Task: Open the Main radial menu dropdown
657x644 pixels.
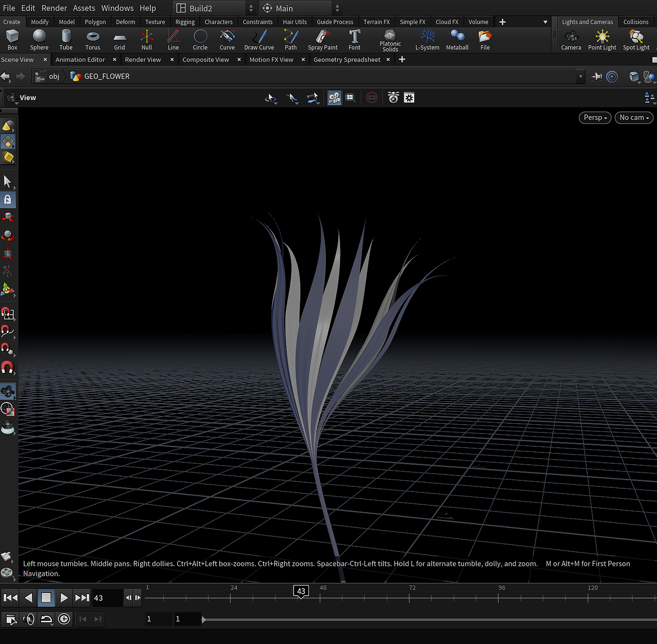Action: click(301, 8)
